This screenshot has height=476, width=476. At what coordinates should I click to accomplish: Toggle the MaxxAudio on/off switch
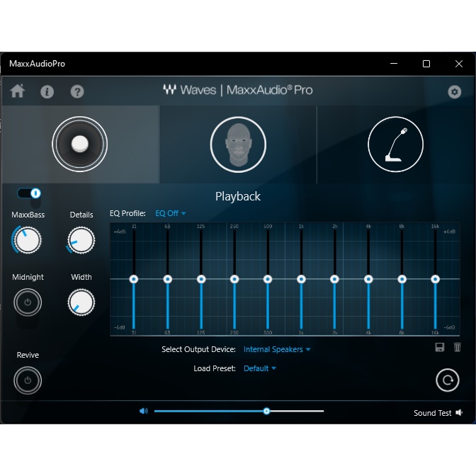(29, 193)
